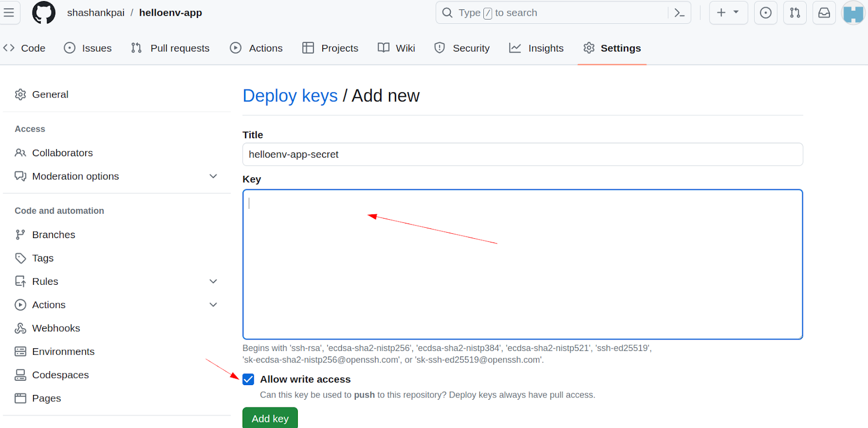Click the Pull requests tab icon
The width and height of the screenshot is (868, 428).
tap(136, 48)
